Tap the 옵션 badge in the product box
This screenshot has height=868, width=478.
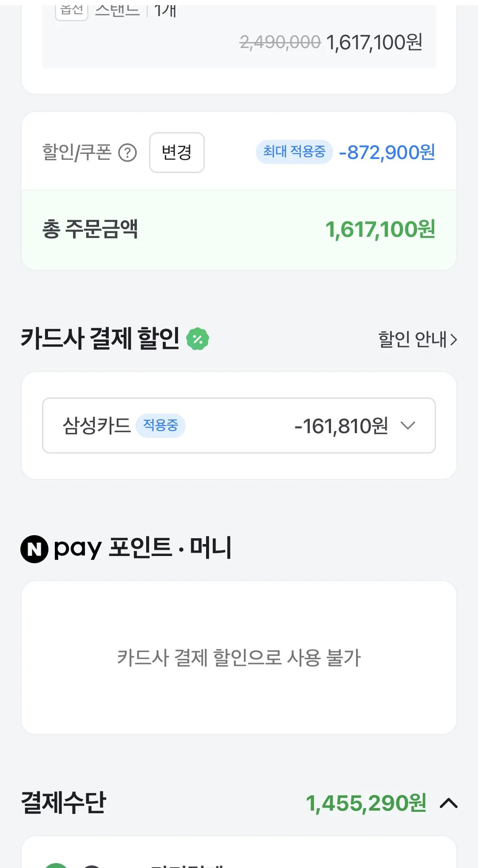pos(71,11)
